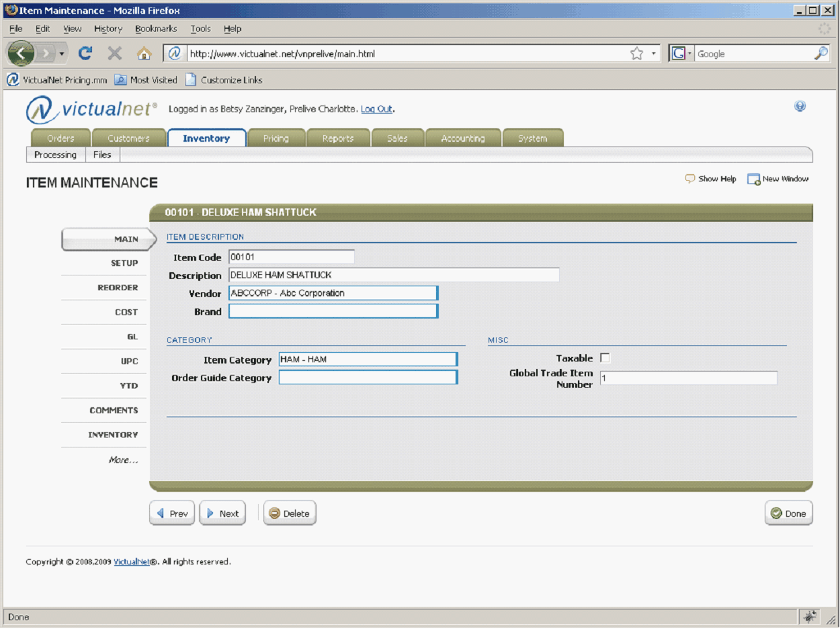
Task: Open the View menu
Action: tap(72, 29)
